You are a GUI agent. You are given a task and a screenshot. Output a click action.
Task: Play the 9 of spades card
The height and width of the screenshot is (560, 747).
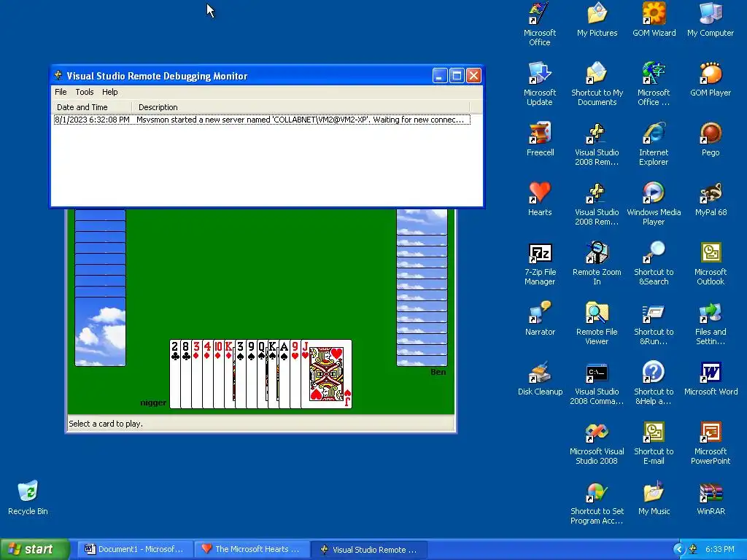[252, 374]
